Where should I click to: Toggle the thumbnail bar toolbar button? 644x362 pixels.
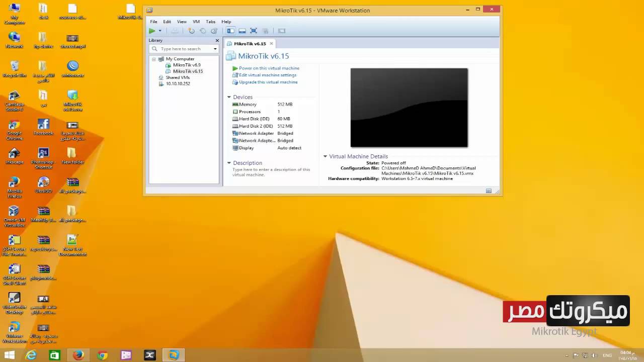[242, 31]
